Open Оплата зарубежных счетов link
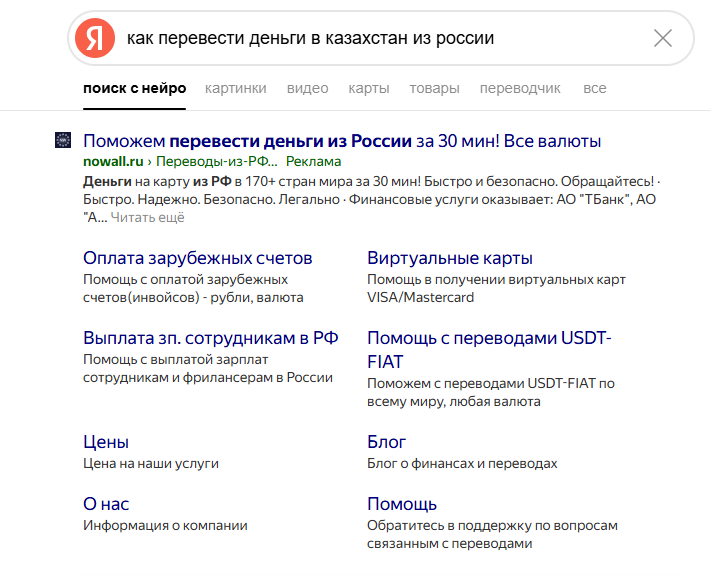The width and height of the screenshot is (710, 575). click(197, 258)
